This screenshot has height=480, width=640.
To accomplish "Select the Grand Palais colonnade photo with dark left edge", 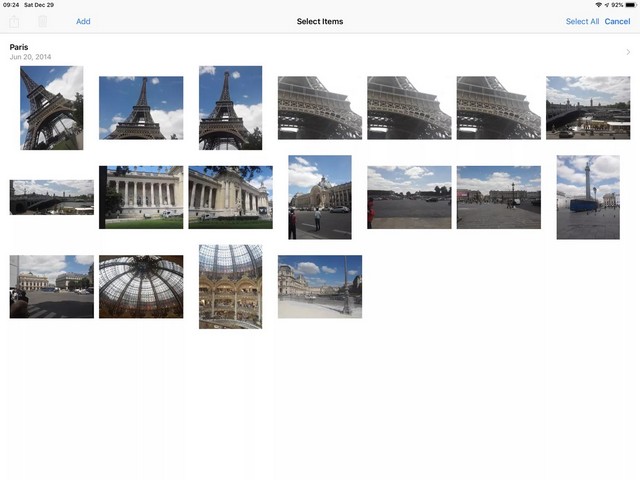I will pyautogui.click(x=141, y=197).
